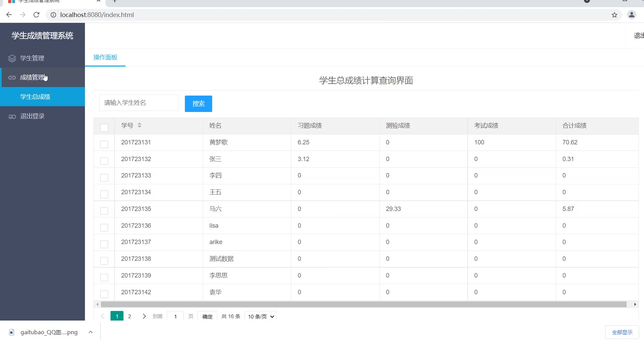
Task: Check the row for 李思思
Action: pos(104,278)
